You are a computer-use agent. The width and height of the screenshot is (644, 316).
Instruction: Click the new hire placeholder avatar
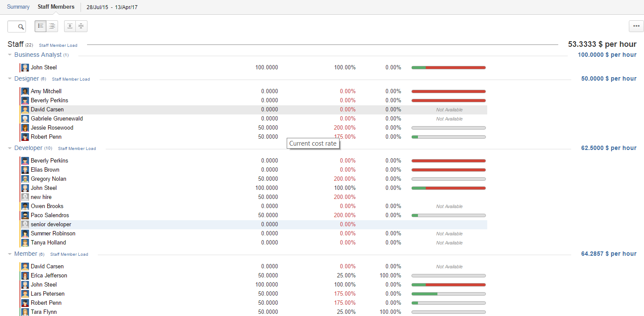tap(25, 197)
